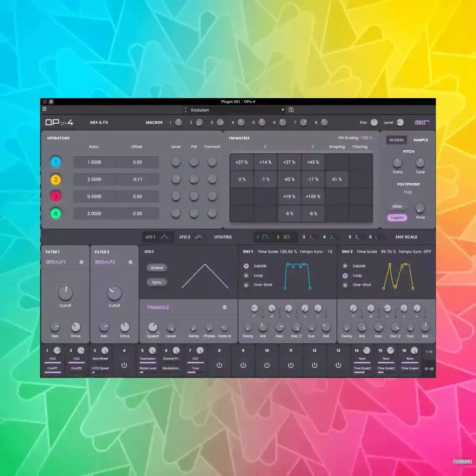Toggle LFO 1 Sync
The image size is (476, 476).
pyautogui.click(x=157, y=282)
